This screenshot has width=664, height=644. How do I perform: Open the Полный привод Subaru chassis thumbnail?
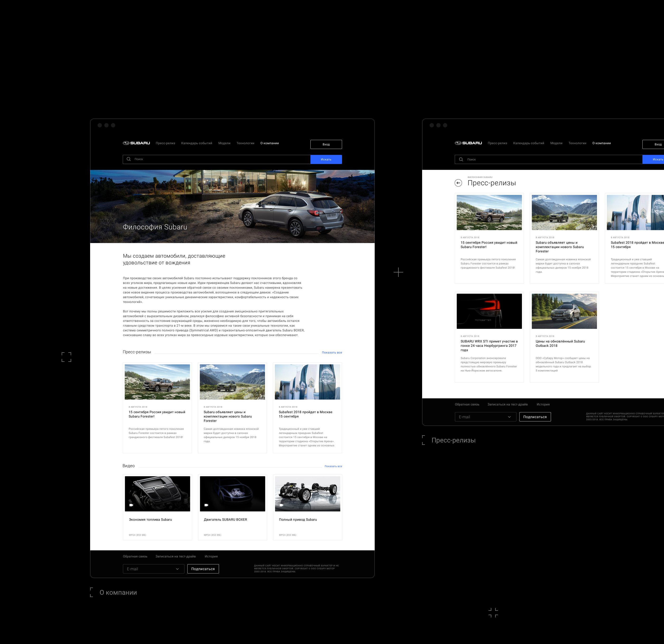pos(308,494)
